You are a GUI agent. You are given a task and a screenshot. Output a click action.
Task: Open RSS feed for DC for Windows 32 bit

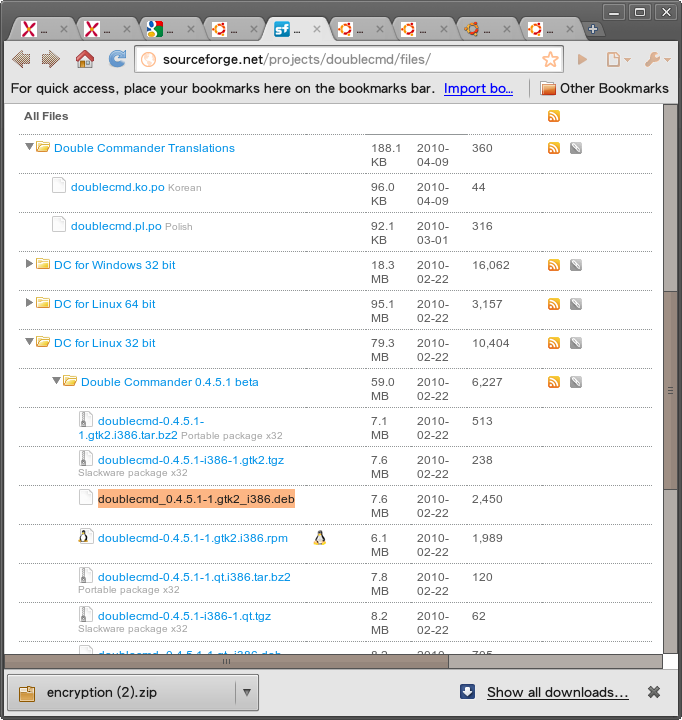tap(554, 265)
